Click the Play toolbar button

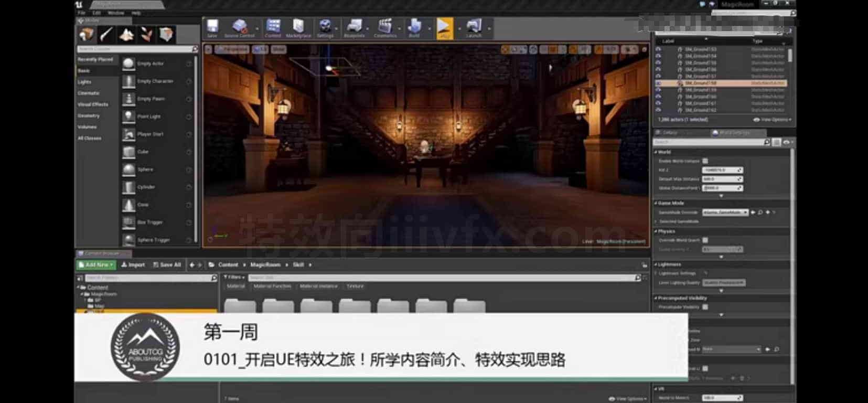pos(444,28)
